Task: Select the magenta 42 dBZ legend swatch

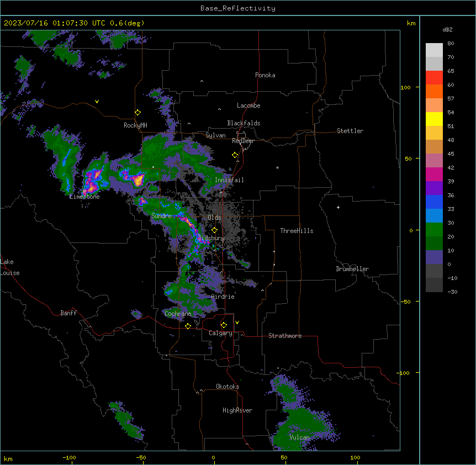Action: tap(434, 174)
